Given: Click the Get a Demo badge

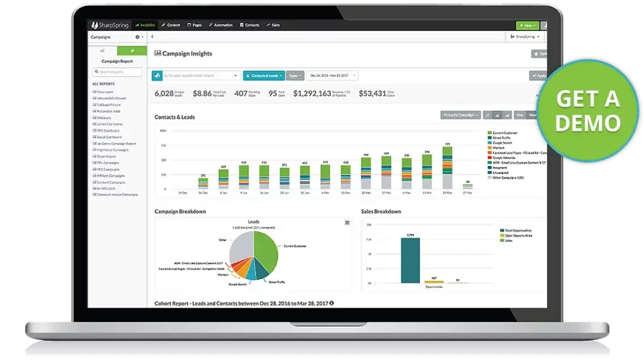Looking at the screenshot, I should point(588,111).
